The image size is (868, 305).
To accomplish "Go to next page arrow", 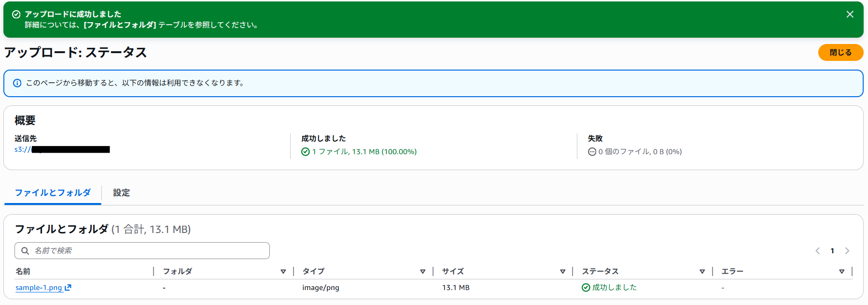I will tap(847, 251).
